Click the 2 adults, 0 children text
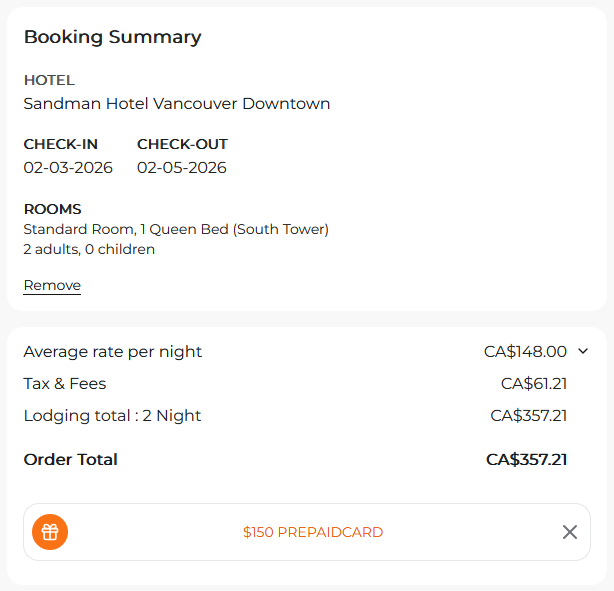This screenshot has height=591, width=614. coord(89,250)
